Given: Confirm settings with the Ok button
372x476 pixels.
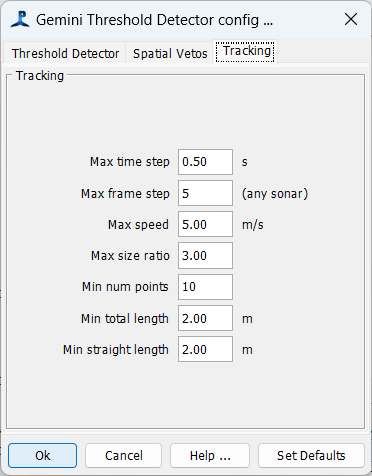Looking at the screenshot, I should (43, 455).
